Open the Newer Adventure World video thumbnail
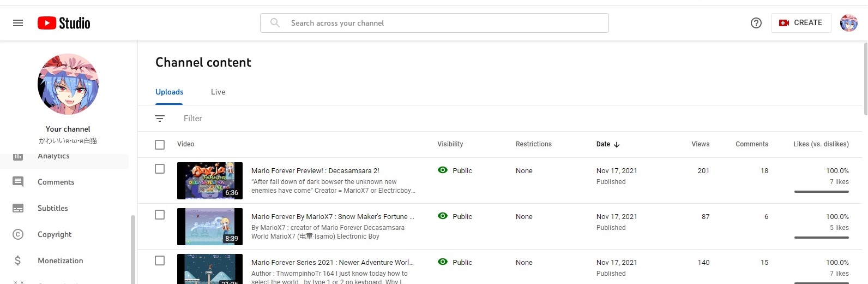The image size is (868, 284). 210,269
